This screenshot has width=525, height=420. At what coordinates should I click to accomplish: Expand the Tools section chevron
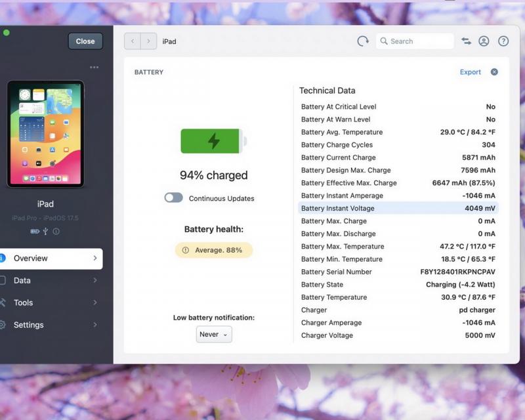coord(95,303)
